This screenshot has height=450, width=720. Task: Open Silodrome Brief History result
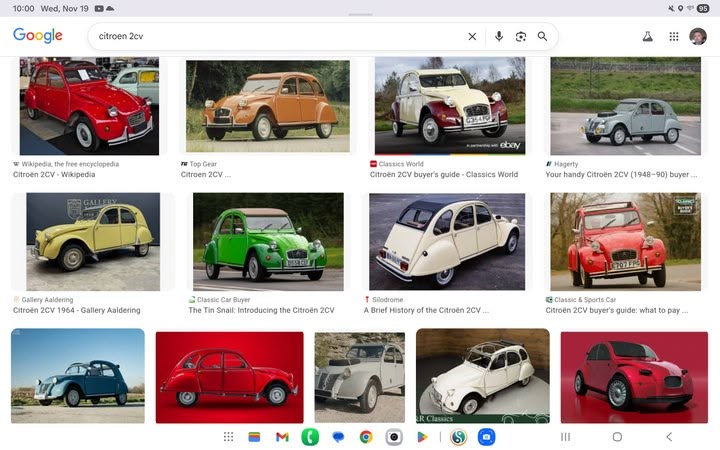coord(426,310)
